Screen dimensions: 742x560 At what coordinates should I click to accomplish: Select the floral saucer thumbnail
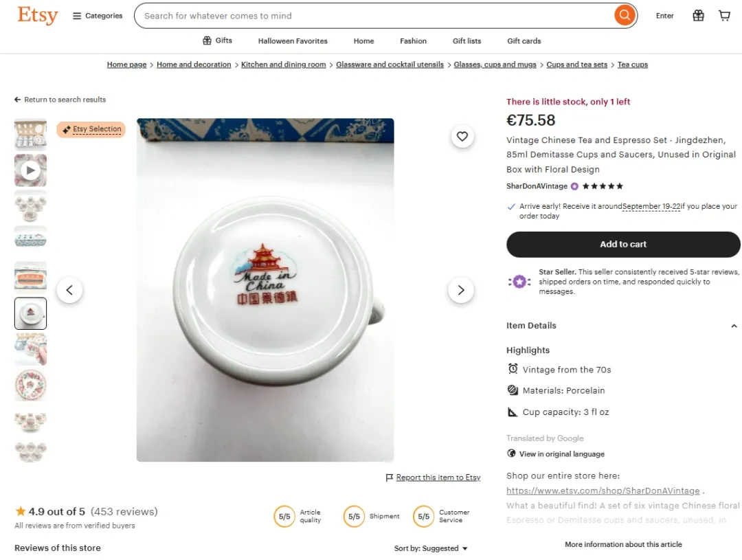tap(30, 385)
